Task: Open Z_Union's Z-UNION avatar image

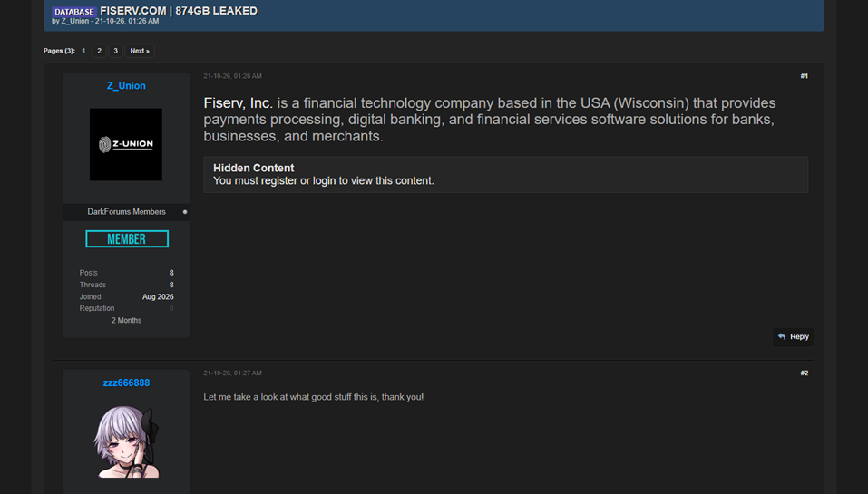Action: [126, 144]
